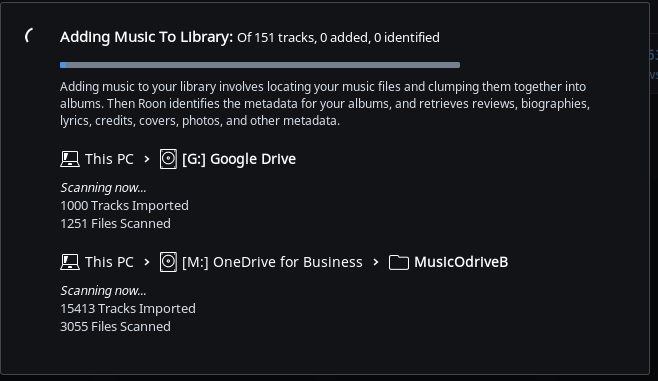Click the disc drive icon beside [M:] OneDrive
Screen dimensions: 658x381
coord(168,262)
